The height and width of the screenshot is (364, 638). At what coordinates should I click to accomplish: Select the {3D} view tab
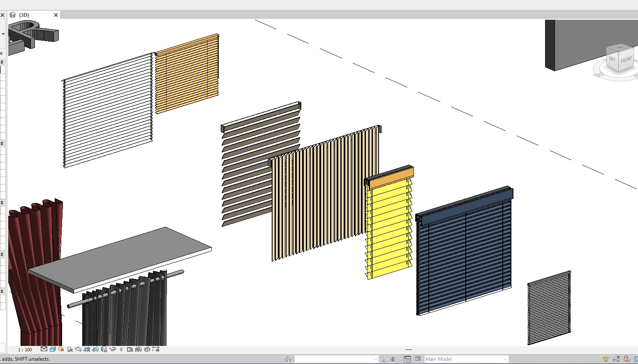click(25, 15)
